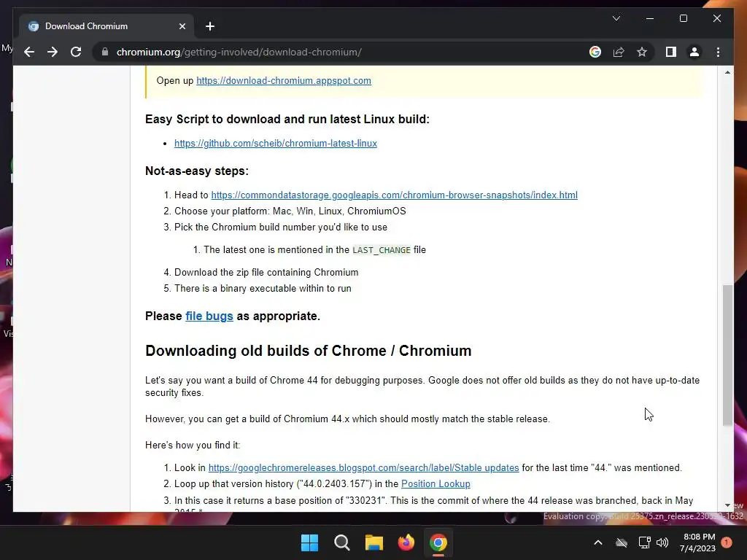Open download-chromium.appspot.com link

[284, 80]
